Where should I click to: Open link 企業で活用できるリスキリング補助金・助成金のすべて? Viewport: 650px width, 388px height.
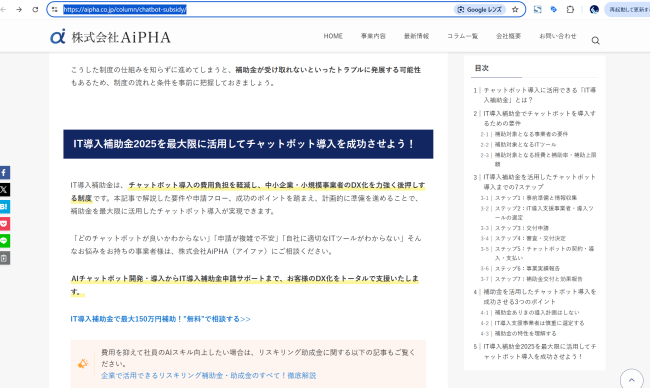tap(209, 375)
